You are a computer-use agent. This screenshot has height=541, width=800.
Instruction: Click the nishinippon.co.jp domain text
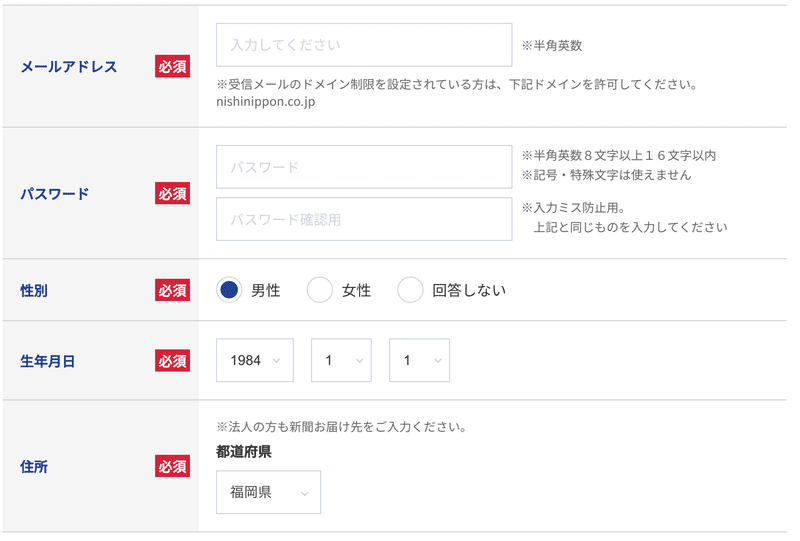click(x=265, y=102)
